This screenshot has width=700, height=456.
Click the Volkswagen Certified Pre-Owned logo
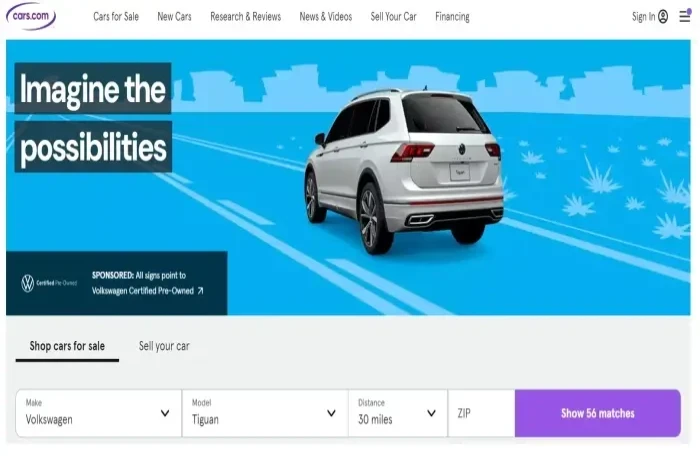(49, 283)
